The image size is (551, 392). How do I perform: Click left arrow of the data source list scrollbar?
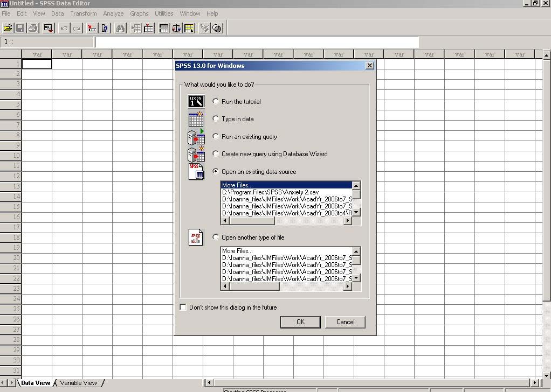click(x=225, y=220)
